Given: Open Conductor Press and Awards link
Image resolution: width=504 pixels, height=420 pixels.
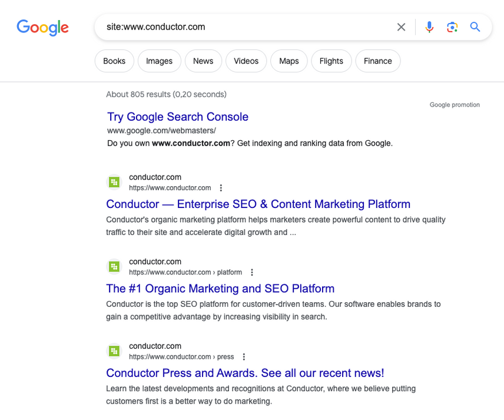Looking at the screenshot, I should coord(245,373).
